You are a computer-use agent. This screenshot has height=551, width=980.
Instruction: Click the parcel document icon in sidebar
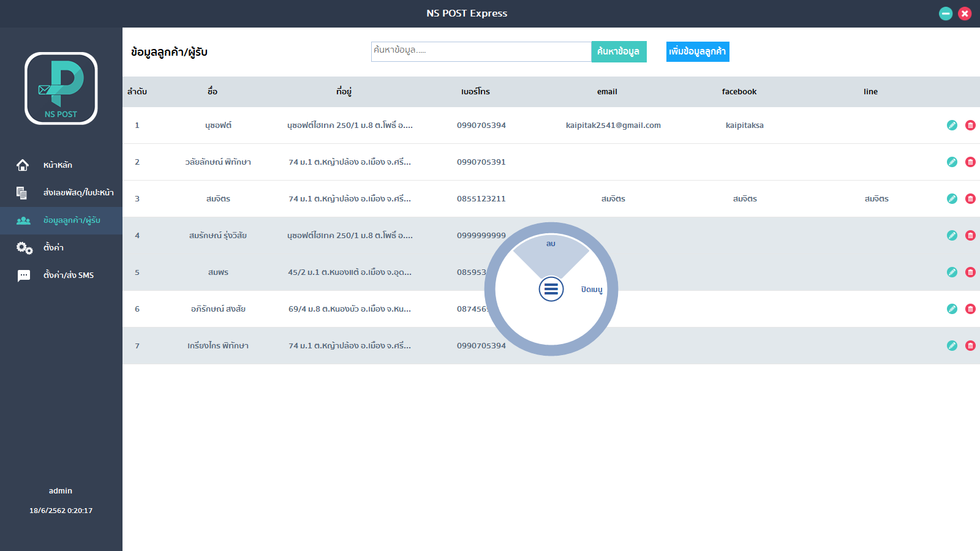21,193
